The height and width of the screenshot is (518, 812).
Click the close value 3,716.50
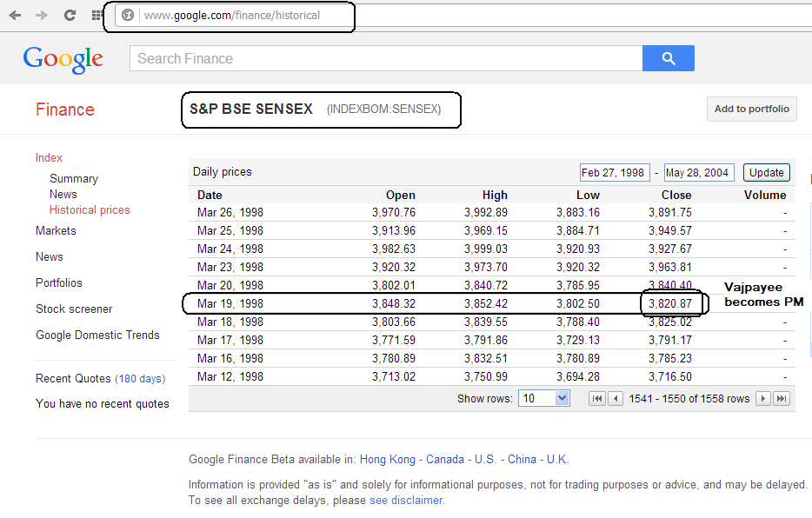[670, 376]
